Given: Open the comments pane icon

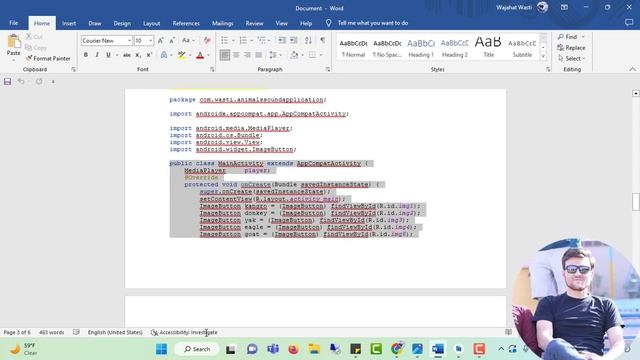Looking at the screenshot, I should click(x=629, y=23).
